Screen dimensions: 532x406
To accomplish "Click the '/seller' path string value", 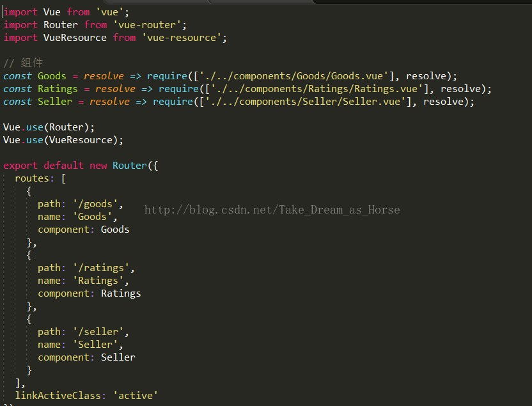I will point(98,332).
